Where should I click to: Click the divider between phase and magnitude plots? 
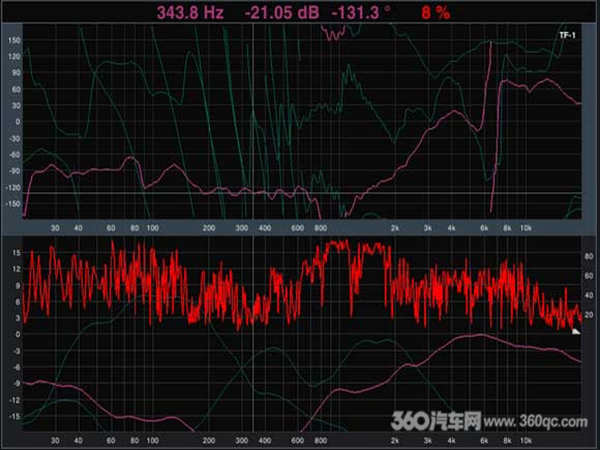(300, 234)
